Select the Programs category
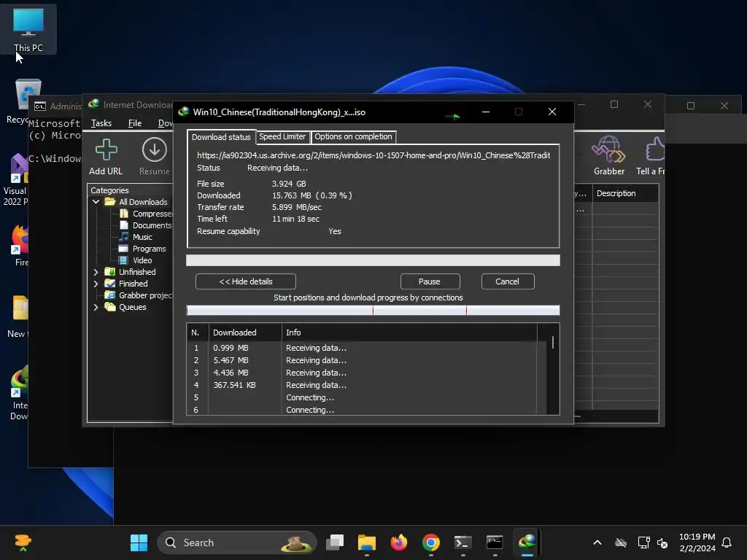 pos(142,249)
